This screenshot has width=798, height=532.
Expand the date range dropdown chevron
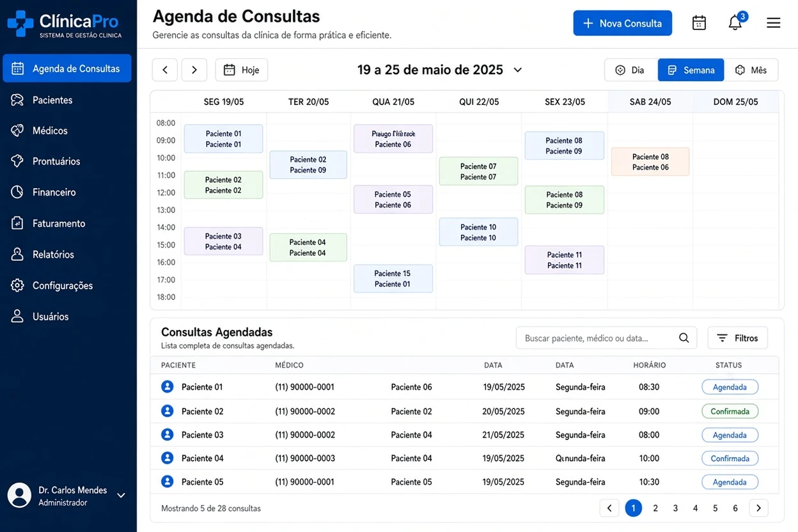[x=518, y=70]
